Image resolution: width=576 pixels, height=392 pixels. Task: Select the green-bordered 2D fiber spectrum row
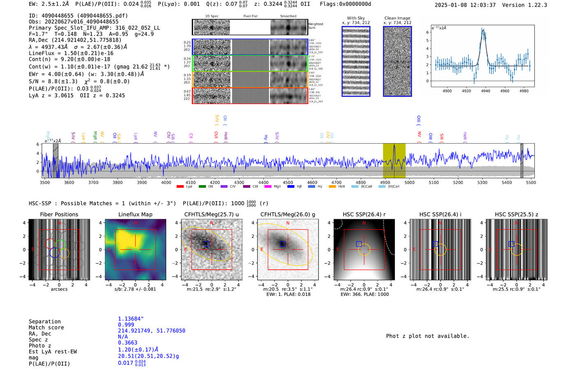tap(250, 63)
